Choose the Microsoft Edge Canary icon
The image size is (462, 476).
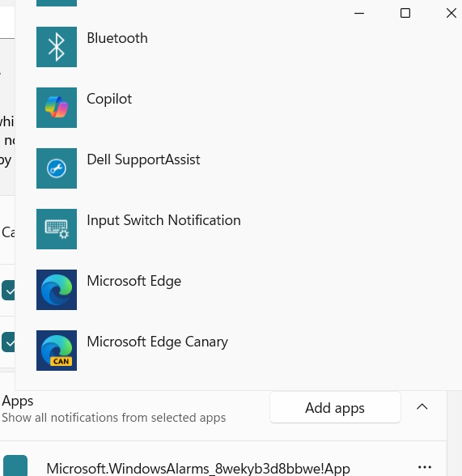[57, 351]
